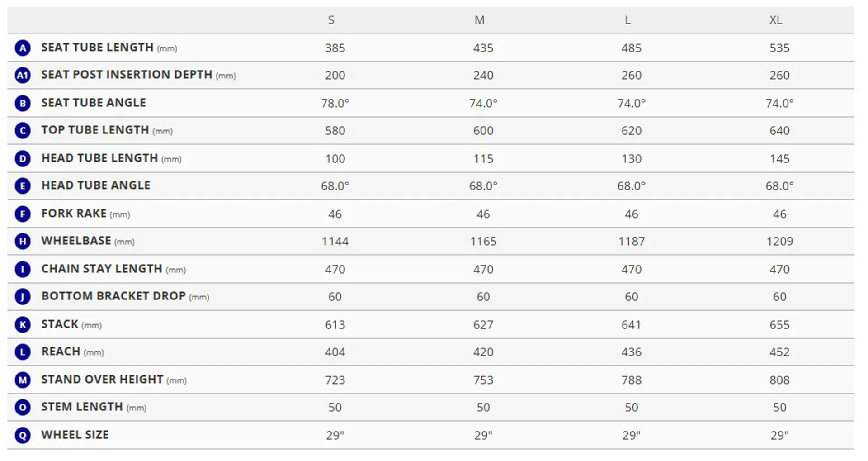Viewport: 868px width, 461px height.
Task: Select the L icon beside Reach
Action: pos(23,352)
